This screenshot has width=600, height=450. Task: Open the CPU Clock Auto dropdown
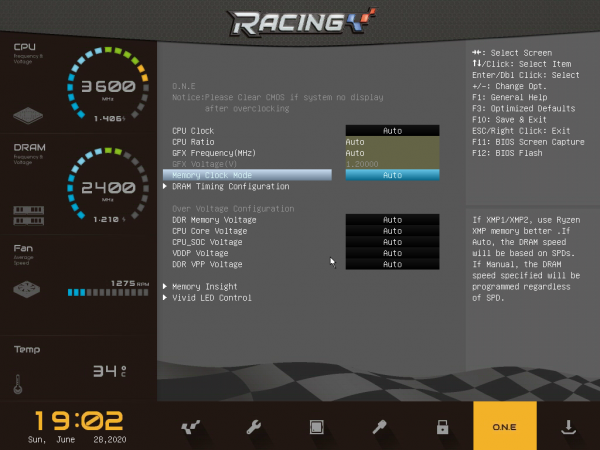tap(392, 130)
